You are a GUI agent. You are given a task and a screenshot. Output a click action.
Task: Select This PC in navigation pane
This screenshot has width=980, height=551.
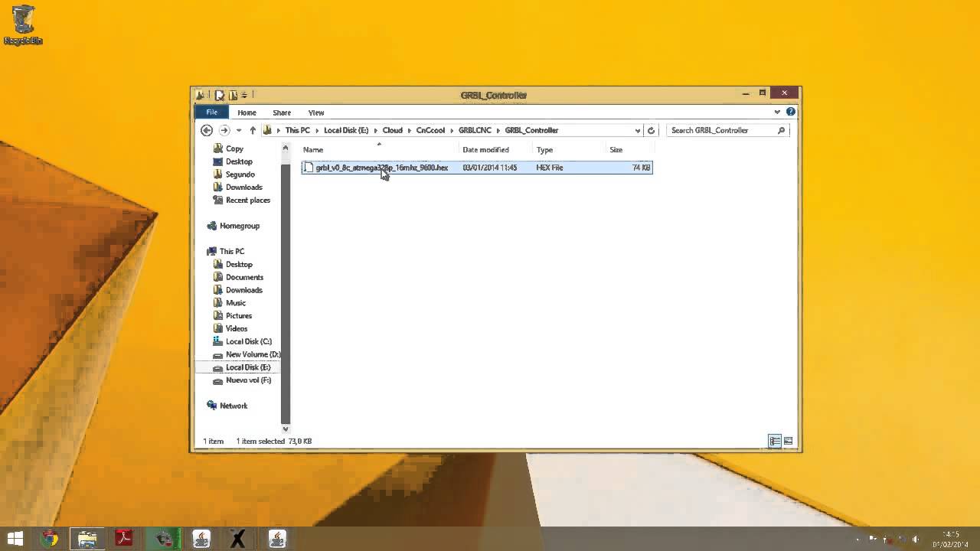231,251
